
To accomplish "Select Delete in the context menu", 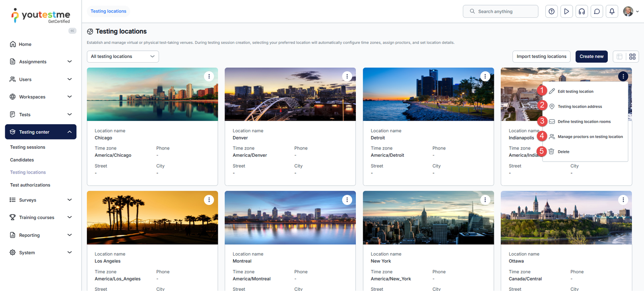I will tap(563, 152).
